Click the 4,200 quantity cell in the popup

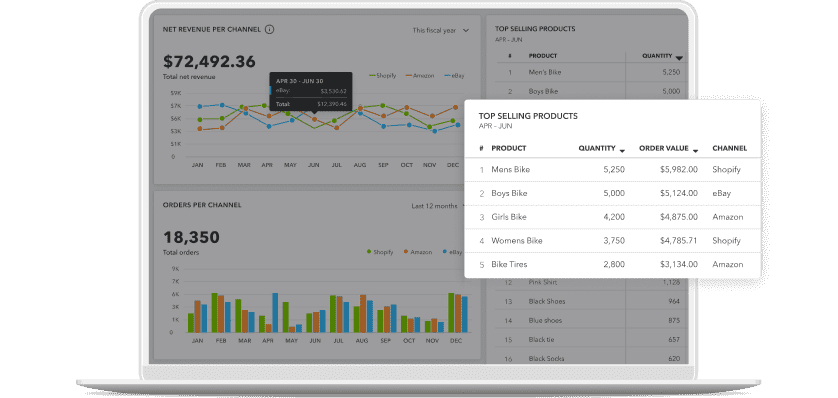tap(614, 217)
